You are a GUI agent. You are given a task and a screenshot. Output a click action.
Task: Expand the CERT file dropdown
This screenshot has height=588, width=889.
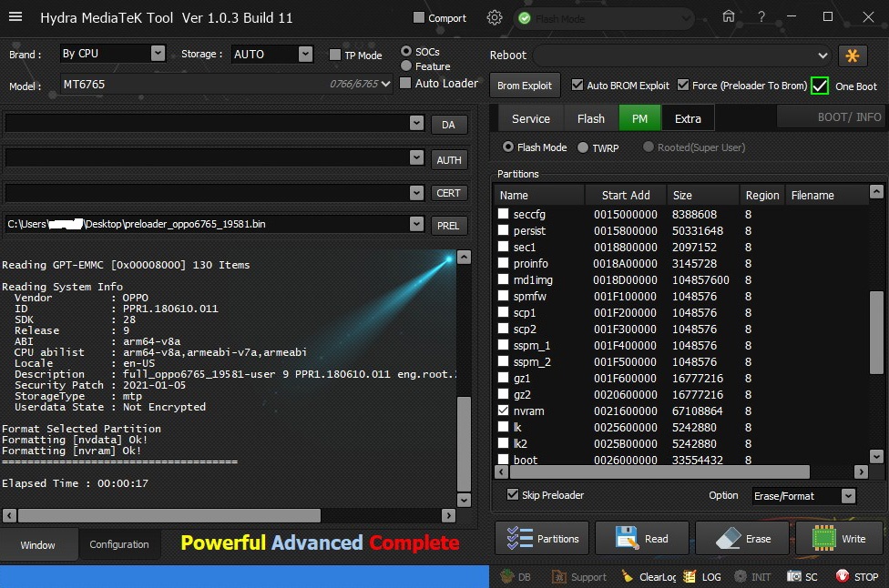point(417,193)
